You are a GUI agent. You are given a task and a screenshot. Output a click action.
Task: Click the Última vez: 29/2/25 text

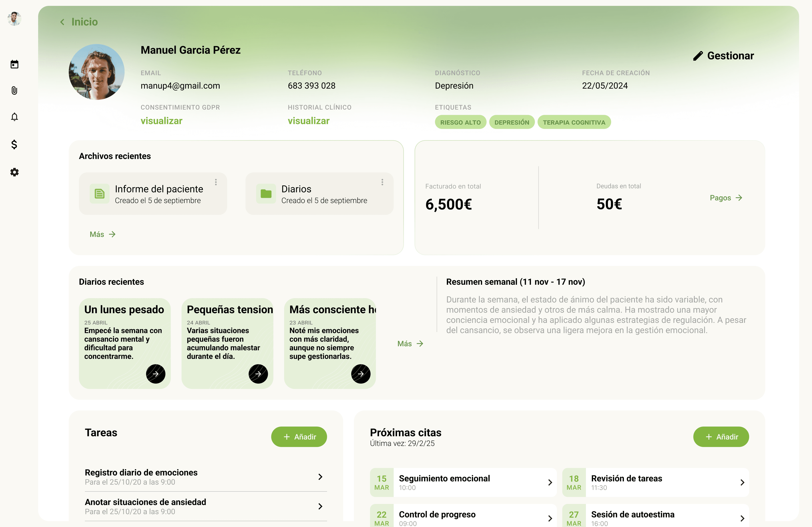403,443
